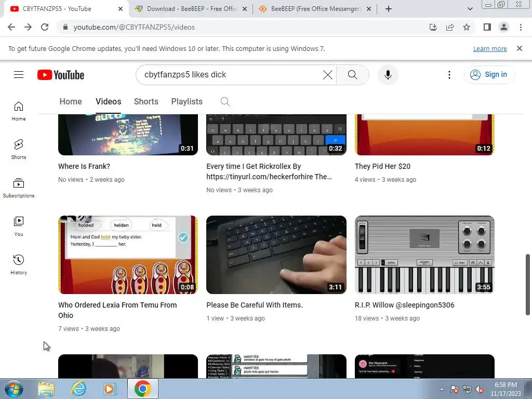View site information lock icon

click(65, 27)
